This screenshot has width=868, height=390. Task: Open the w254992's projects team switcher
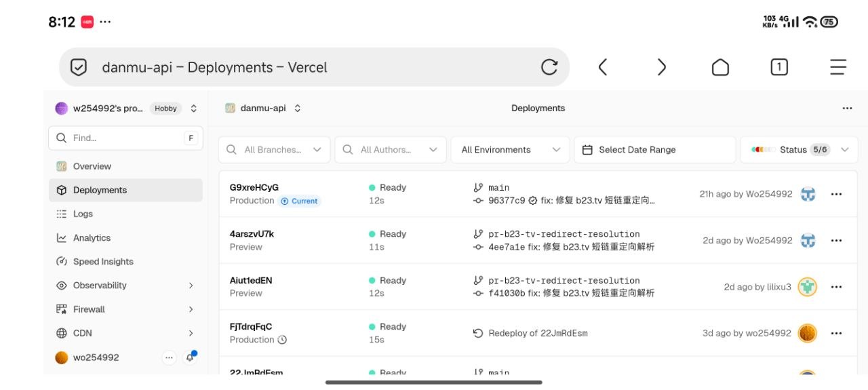(126, 109)
